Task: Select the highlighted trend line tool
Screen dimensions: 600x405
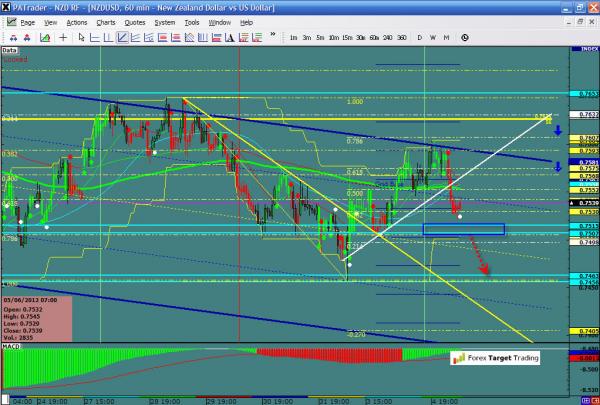Action: (122, 38)
